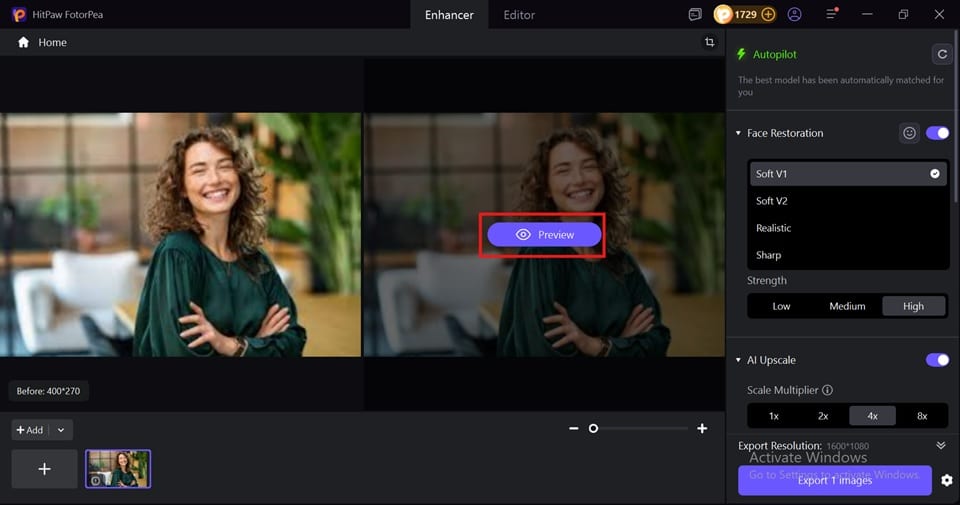Screen dimensions: 960x505
Task: Click the zoom slider handle
Action: click(x=593, y=428)
